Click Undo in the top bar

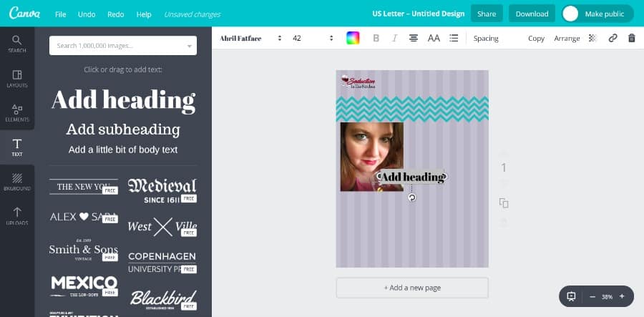tap(87, 14)
